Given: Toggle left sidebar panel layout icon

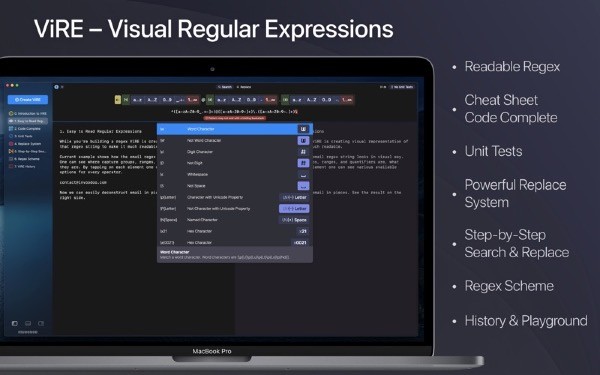Looking at the screenshot, I should pos(15,323).
